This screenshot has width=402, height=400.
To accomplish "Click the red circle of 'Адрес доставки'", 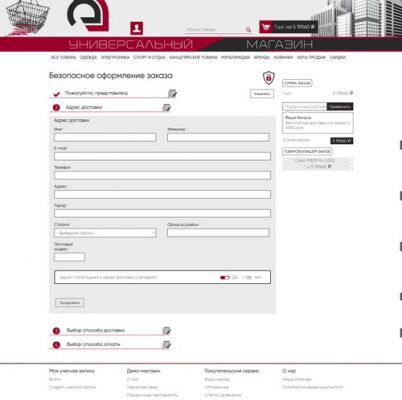I will [56, 108].
